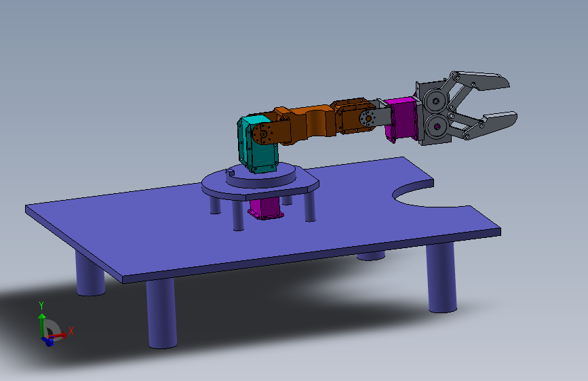Select the round servo horn on the shoulder
The width and height of the screenshot is (588, 381).
pyautogui.click(x=263, y=134)
